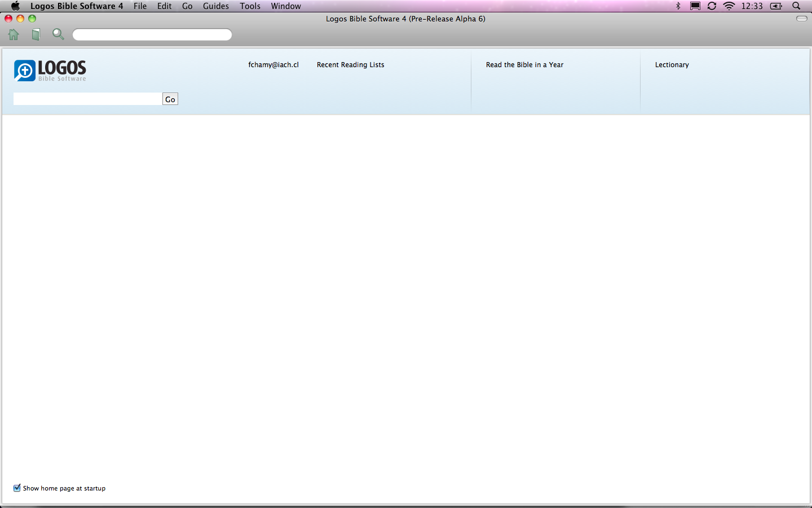
Task: Open the Home page icon in toolbar
Action: [14, 34]
